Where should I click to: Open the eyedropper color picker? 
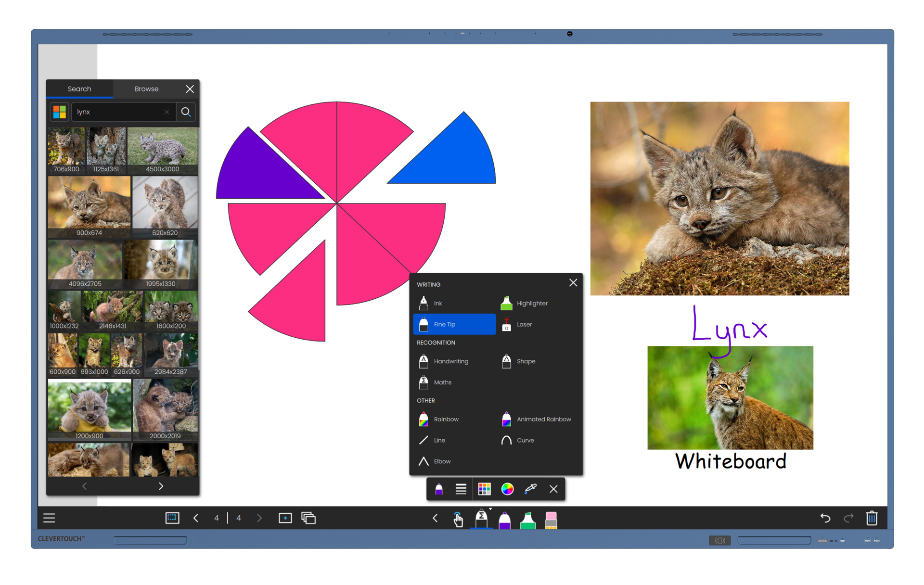(x=530, y=489)
